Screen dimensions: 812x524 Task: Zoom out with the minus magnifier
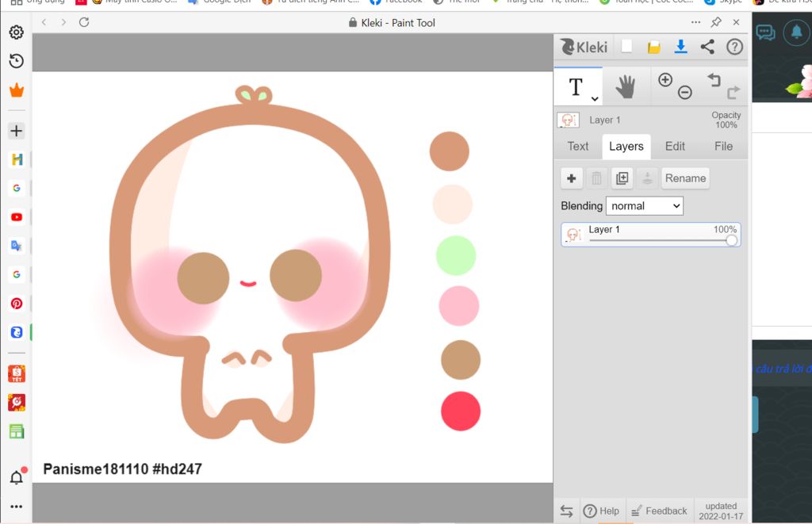[x=684, y=92]
